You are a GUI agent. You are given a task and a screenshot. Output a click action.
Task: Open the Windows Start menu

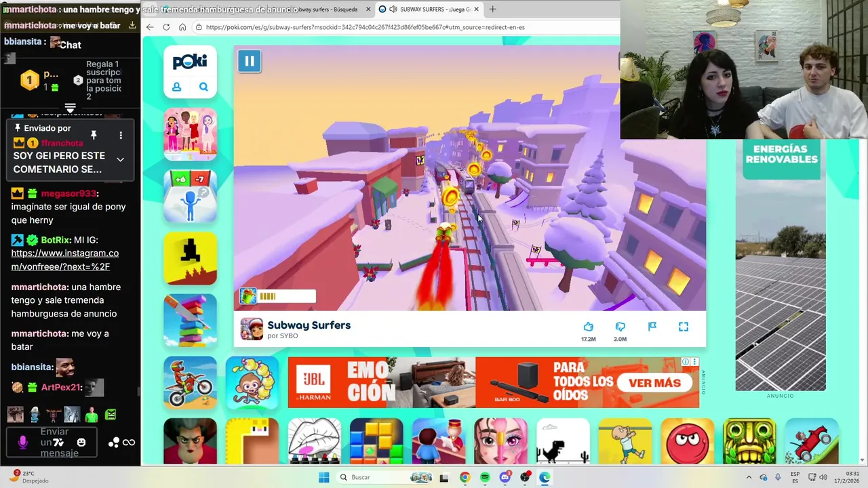pos(323,477)
